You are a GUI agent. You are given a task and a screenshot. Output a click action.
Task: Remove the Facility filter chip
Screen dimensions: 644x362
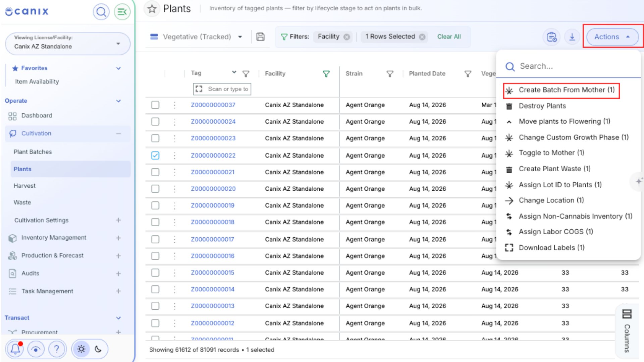pyautogui.click(x=347, y=37)
